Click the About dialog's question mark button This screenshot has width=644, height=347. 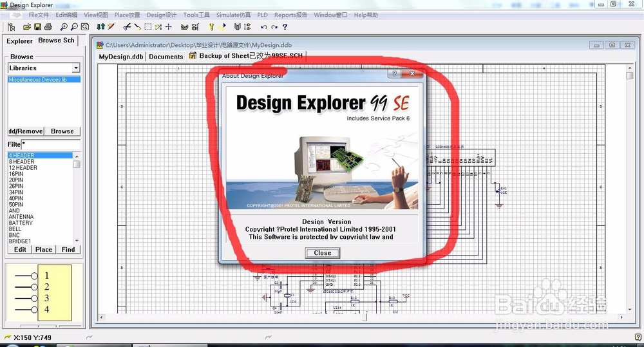394,73
